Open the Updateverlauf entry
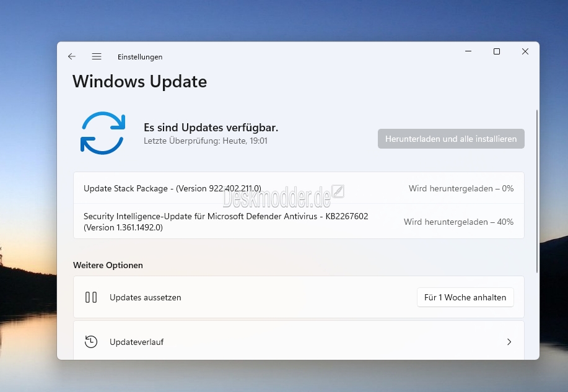The height and width of the screenshot is (392, 568). tap(299, 340)
